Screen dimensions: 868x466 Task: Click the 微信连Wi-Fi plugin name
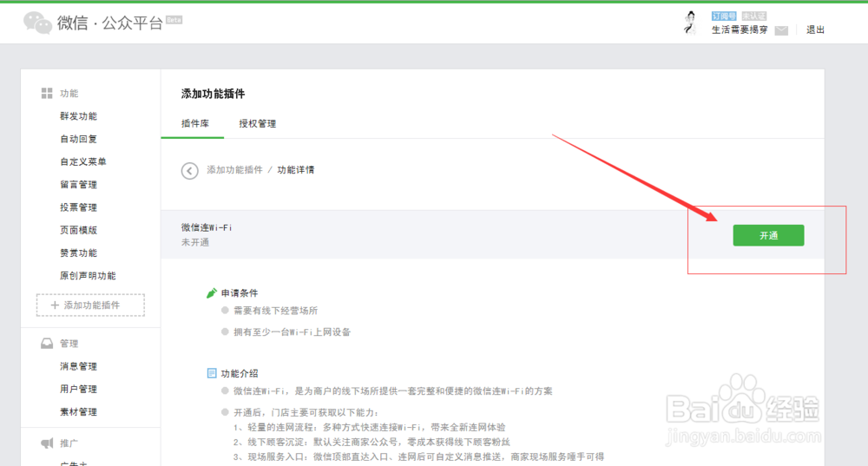click(x=207, y=227)
